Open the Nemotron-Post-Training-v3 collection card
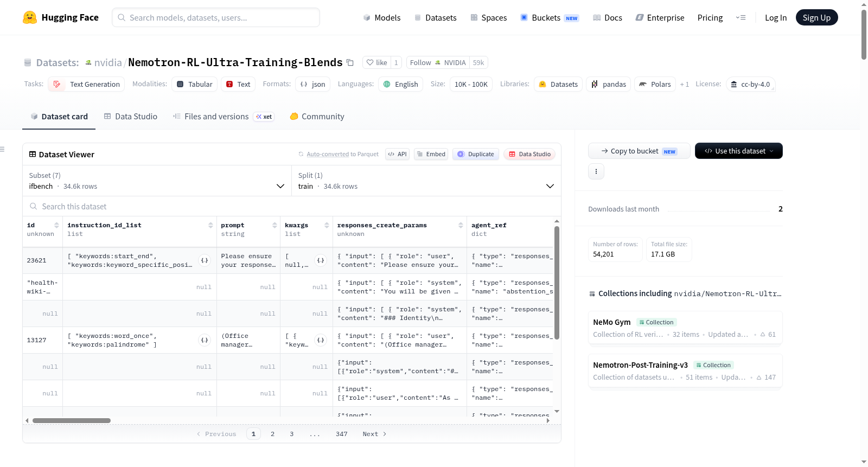This screenshot has width=868, height=467. pos(685,370)
